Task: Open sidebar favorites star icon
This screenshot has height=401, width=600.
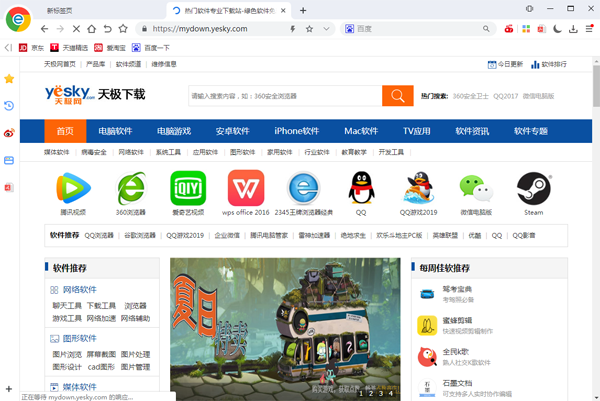Action: pos(9,79)
